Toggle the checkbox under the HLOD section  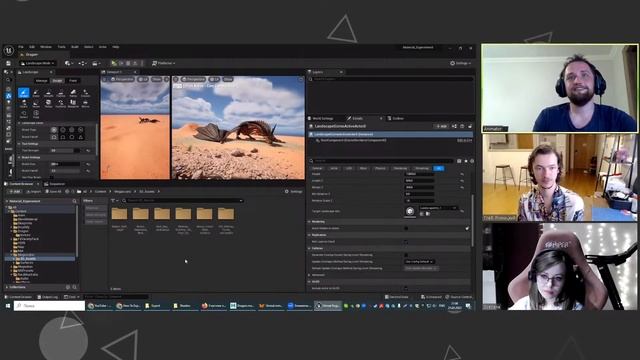click(x=406, y=288)
